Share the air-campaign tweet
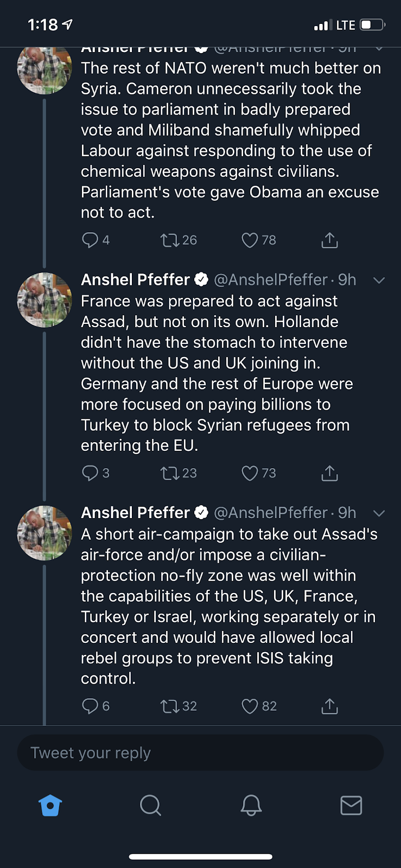401x868 pixels. [329, 706]
